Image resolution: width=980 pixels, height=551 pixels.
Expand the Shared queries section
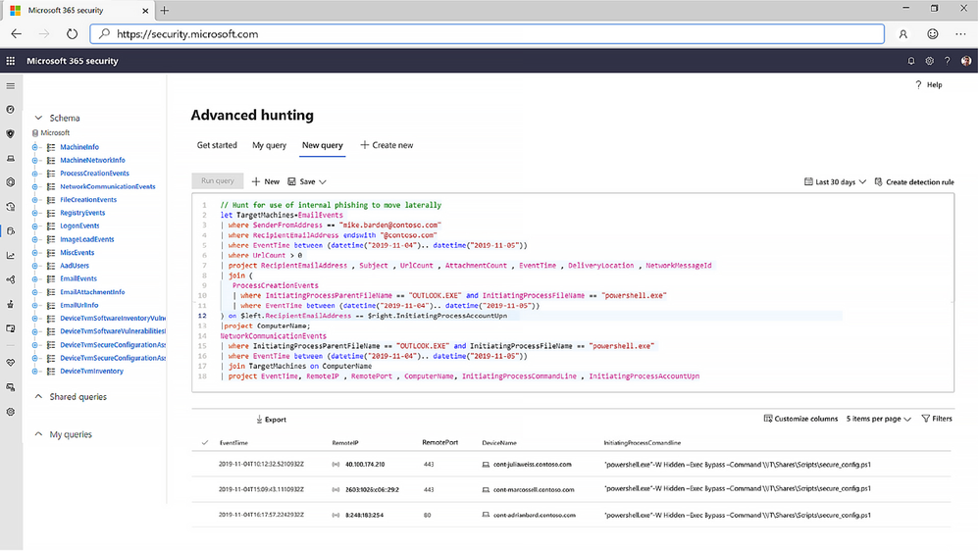[39, 396]
